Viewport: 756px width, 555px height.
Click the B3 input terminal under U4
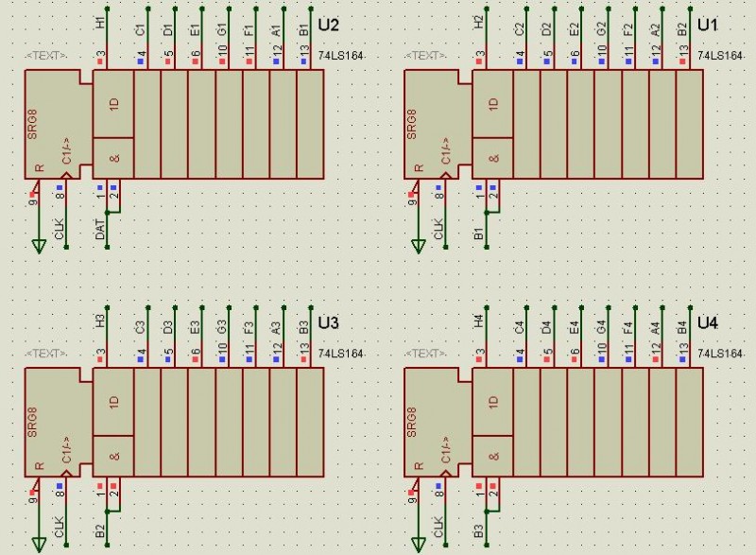click(479, 528)
